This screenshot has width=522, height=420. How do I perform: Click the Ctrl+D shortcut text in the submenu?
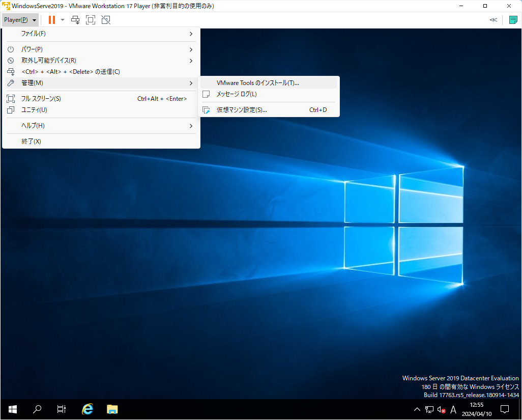point(318,110)
